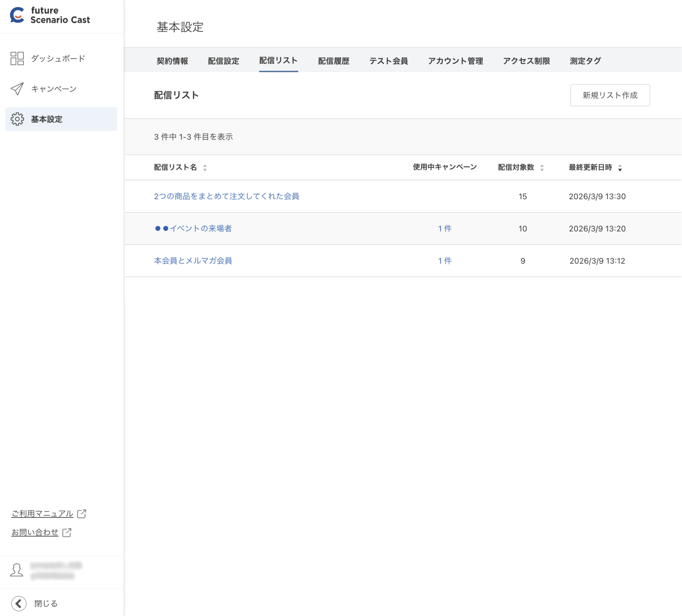Sort by the 配信対象数 column arrows
Viewport: 682px width, 616px height.
(x=542, y=167)
